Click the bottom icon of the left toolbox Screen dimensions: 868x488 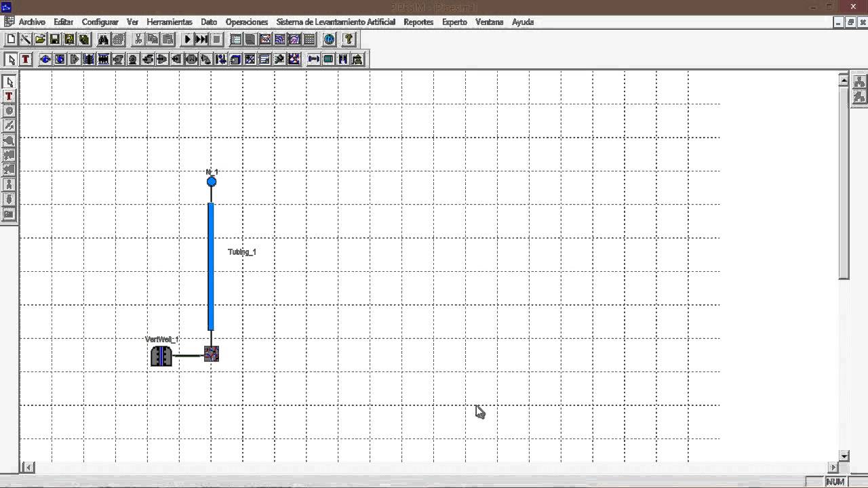point(9,214)
